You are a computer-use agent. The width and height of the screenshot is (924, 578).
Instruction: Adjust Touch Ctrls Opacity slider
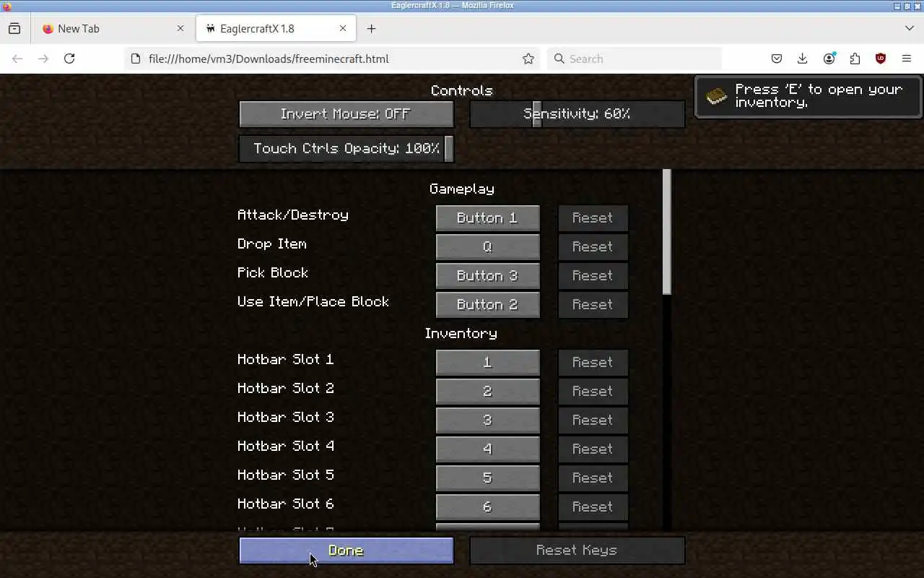pyautogui.click(x=346, y=149)
